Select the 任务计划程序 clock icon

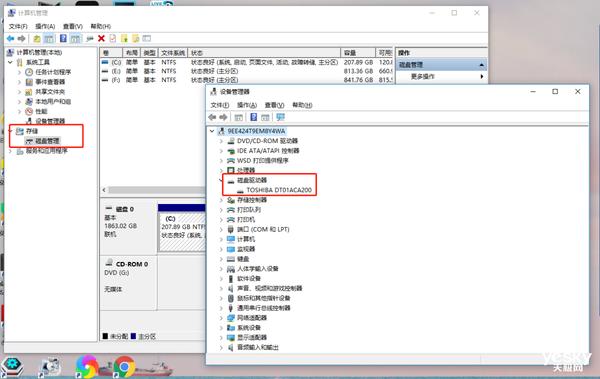[29, 72]
